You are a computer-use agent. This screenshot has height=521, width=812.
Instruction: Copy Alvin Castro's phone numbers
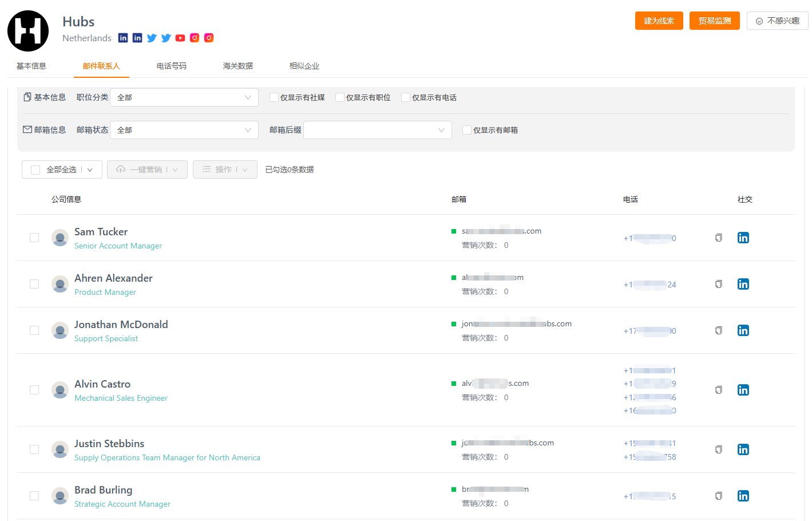click(719, 390)
